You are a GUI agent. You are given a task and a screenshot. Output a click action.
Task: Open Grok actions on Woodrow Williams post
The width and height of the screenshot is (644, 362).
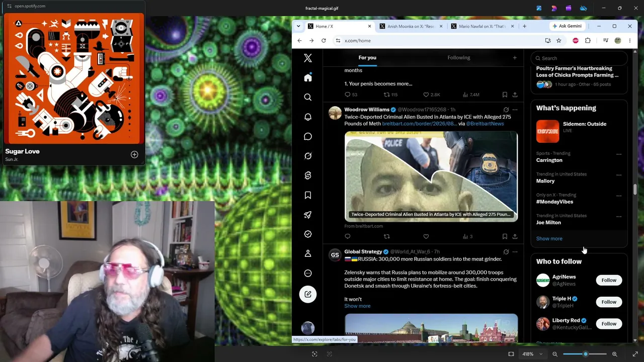click(506, 110)
